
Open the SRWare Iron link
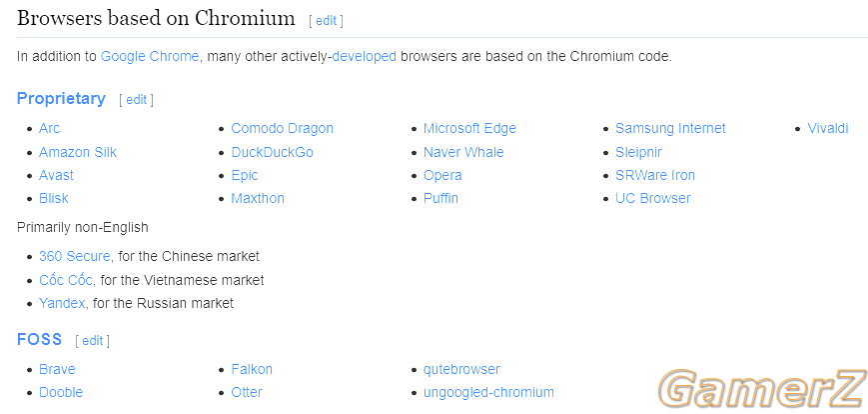pyautogui.click(x=655, y=176)
